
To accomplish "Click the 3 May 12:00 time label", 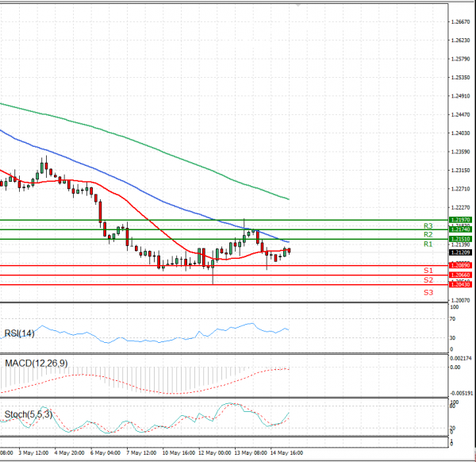I will (x=33, y=453).
